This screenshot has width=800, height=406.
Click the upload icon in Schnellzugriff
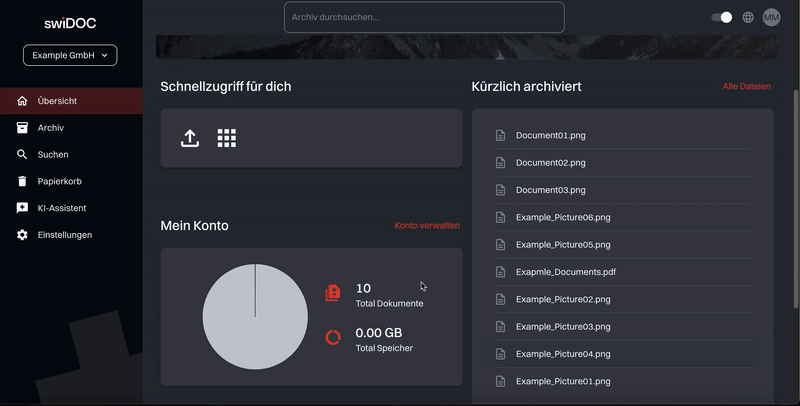tap(190, 139)
